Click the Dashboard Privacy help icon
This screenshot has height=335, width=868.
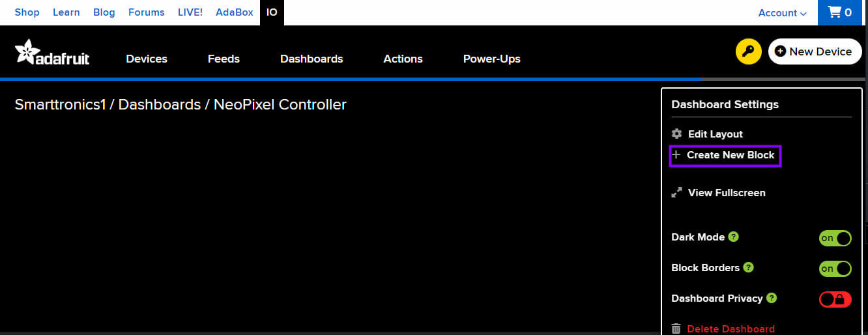[x=772, y=298]
